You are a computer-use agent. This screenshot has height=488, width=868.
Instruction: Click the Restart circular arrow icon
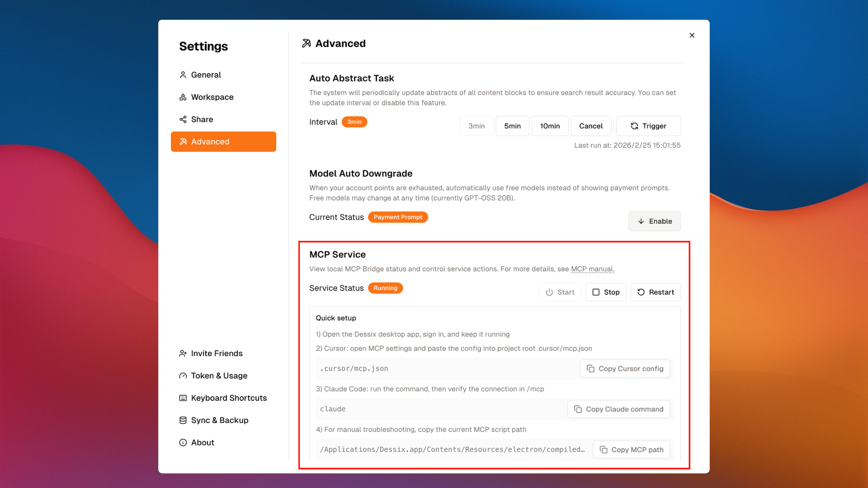641,292
